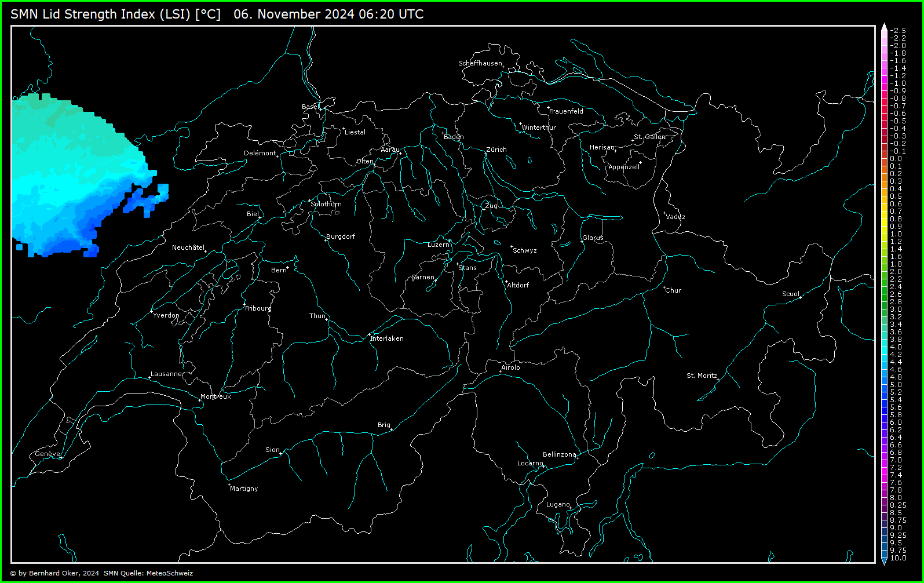Click the Fribourg label
This screenshot has width=924, height=583.
tap(258, 308)
